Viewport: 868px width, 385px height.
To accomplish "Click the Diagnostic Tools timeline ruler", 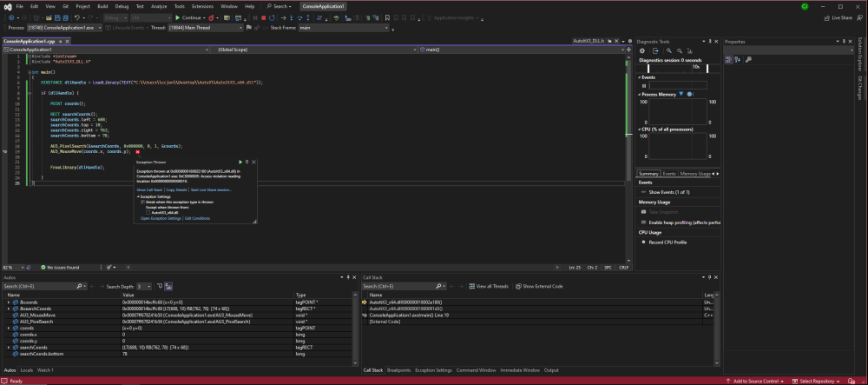I will 676,68.
